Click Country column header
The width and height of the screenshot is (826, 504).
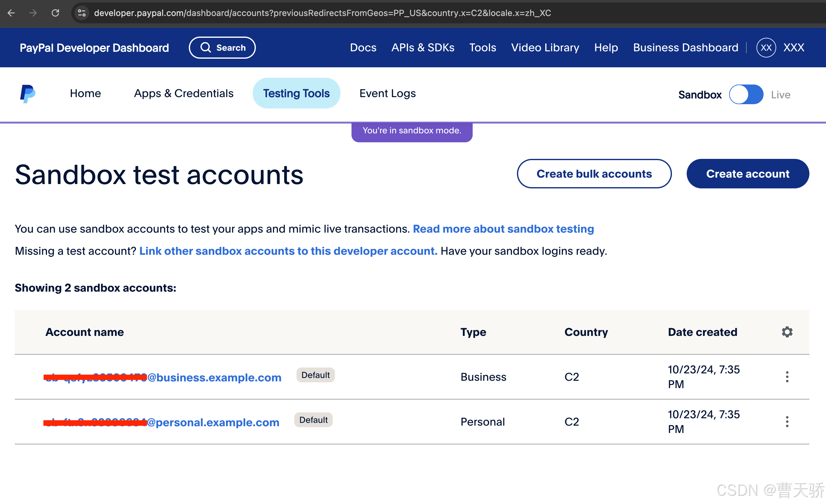point(586,332)
